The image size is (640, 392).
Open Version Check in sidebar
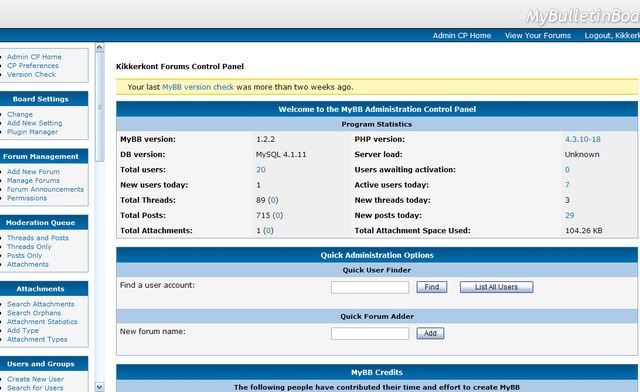[x=31, y=74]
